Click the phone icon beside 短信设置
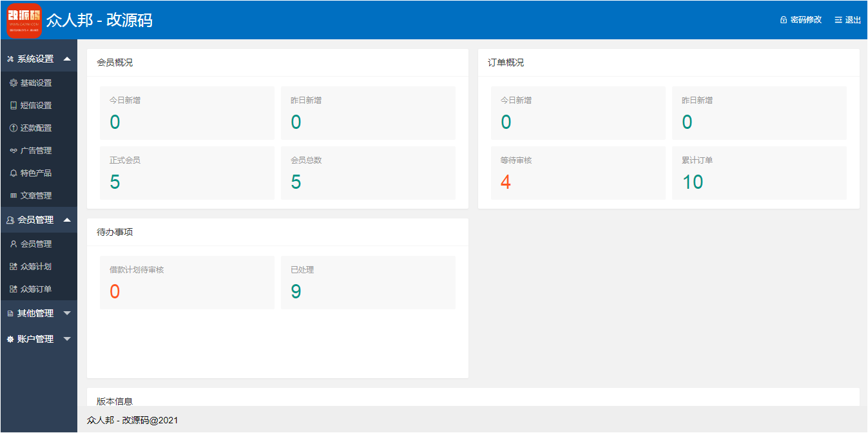 [14, 106]
